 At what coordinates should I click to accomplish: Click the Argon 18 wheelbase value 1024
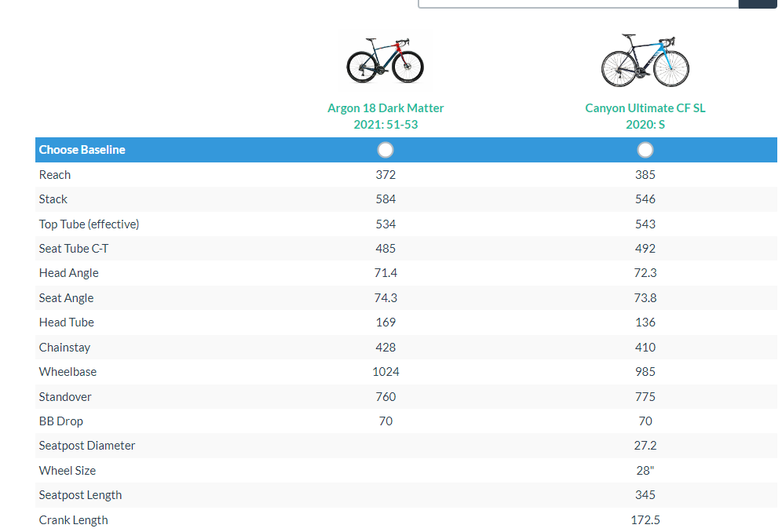pyautogui.click(x=386, y=372)
